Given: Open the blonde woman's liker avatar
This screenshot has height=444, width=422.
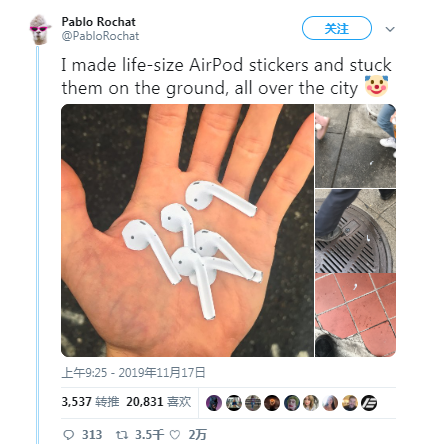Looking at the screenshot, I should point(311,403).
